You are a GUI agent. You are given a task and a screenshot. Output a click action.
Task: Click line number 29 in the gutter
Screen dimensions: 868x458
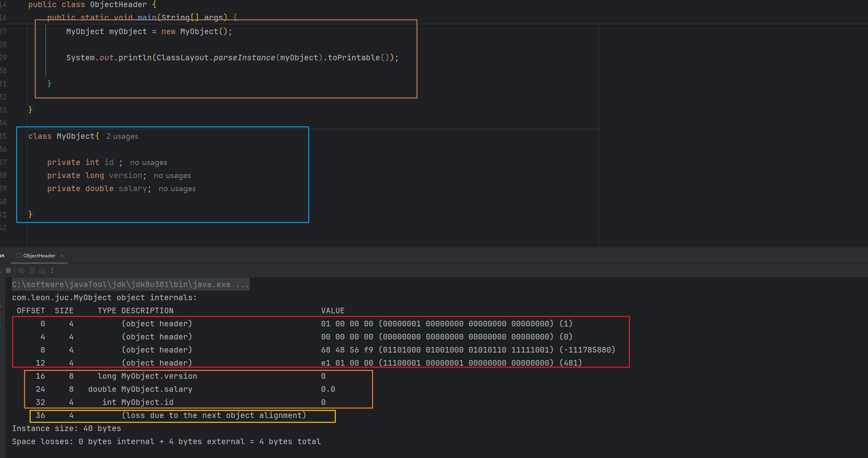(x=3, y=58)
